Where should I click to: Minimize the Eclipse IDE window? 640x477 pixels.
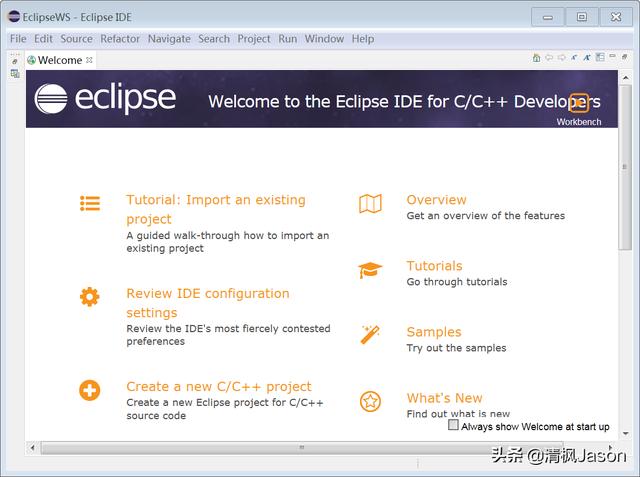(x=548, y=17)
